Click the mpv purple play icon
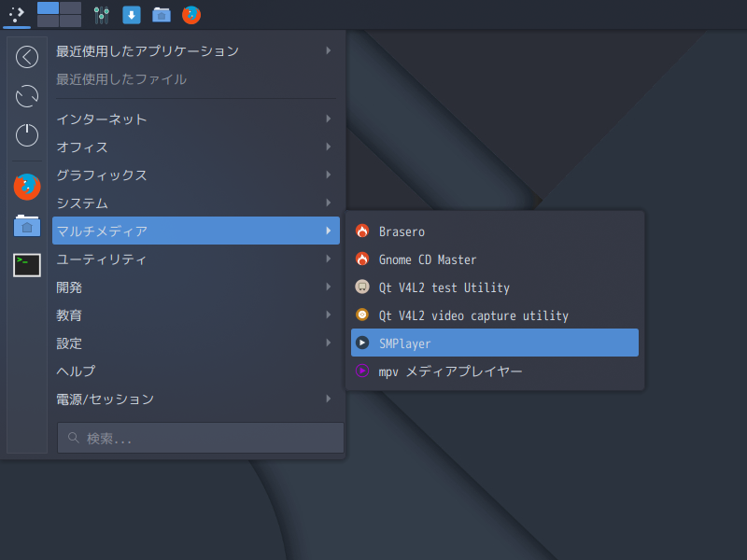The image size is (747, 560). point(362,371)
